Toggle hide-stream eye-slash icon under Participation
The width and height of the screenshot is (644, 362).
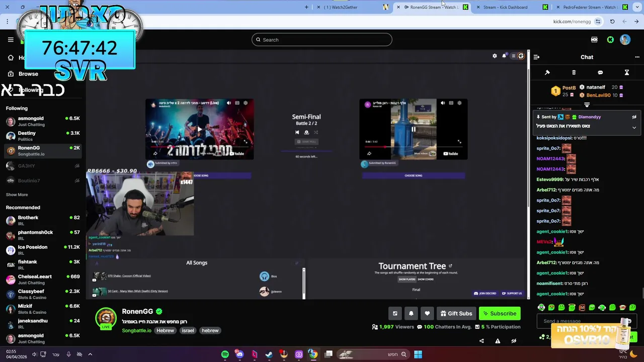514,341
